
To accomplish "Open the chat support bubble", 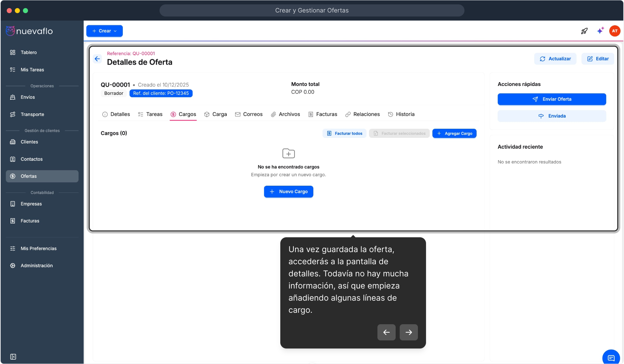I will [x=611, y=358].
